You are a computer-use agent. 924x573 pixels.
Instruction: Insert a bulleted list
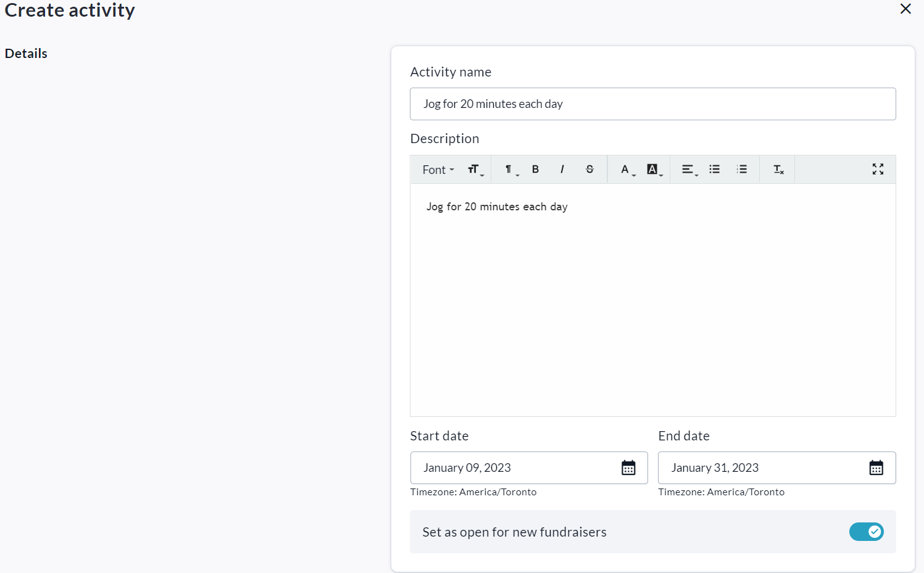point(714,170)
